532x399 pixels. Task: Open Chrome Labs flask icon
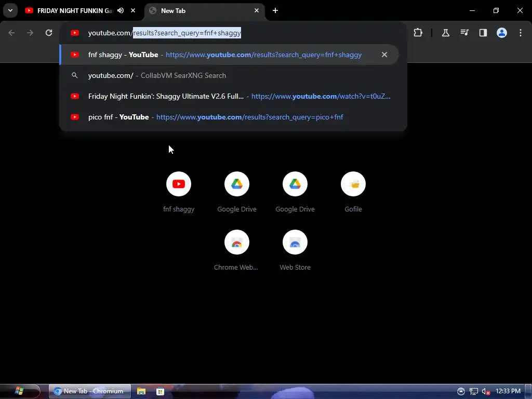coord(445,33)
